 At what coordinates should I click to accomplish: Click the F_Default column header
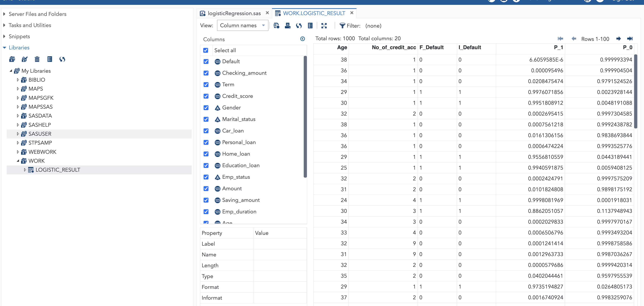tap(437, 48)
